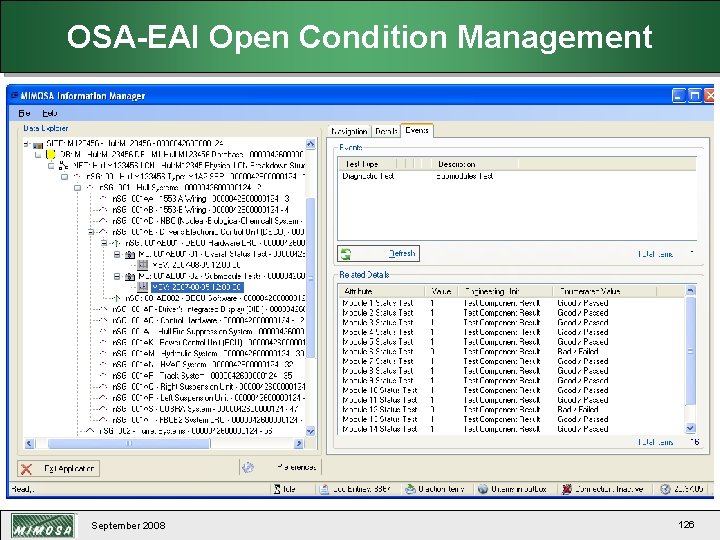Click the green DECU Software node icon
Viewport: 720px width, 540px height.
[x=117, y=298]
